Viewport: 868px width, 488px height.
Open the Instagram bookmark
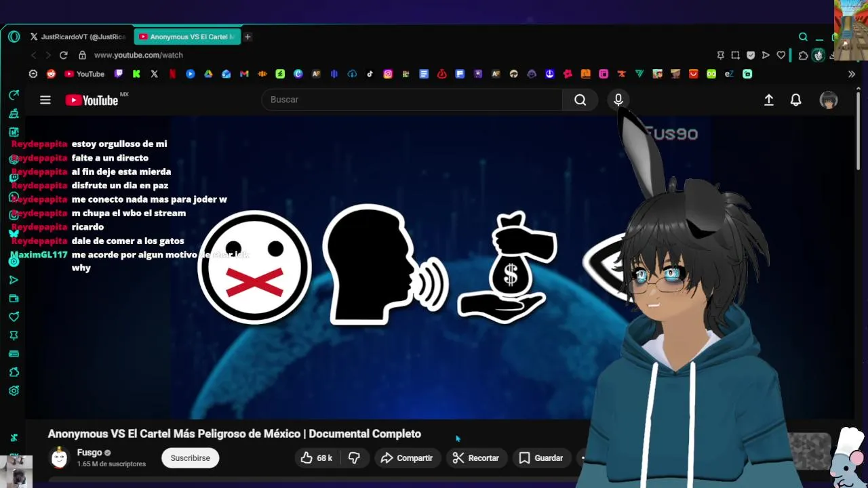[388, 74]
